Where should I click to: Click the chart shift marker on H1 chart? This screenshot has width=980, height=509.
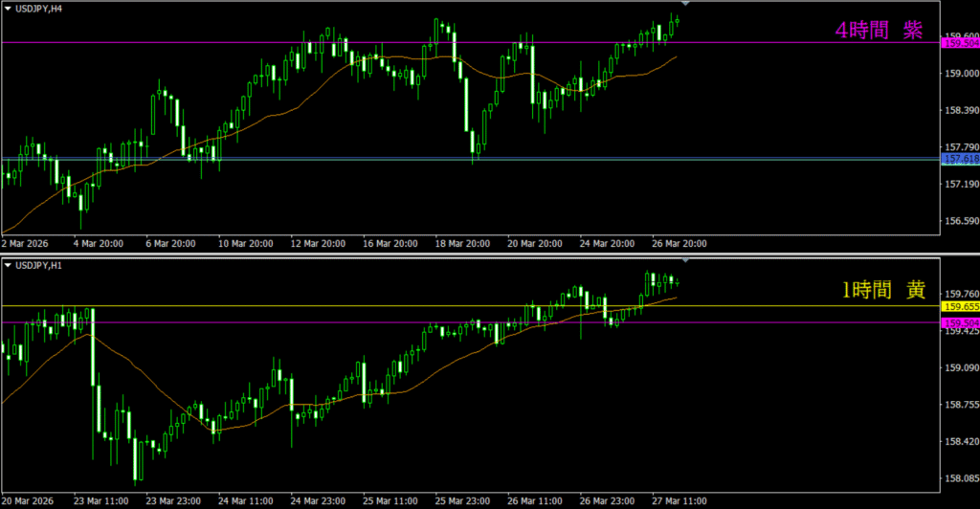coord(684,260)
